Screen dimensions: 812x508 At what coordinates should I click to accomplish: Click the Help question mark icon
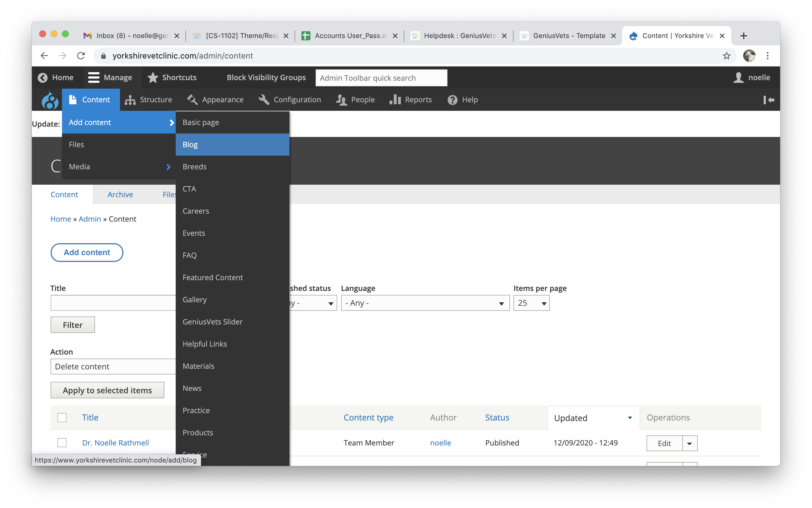coord(452,100)
